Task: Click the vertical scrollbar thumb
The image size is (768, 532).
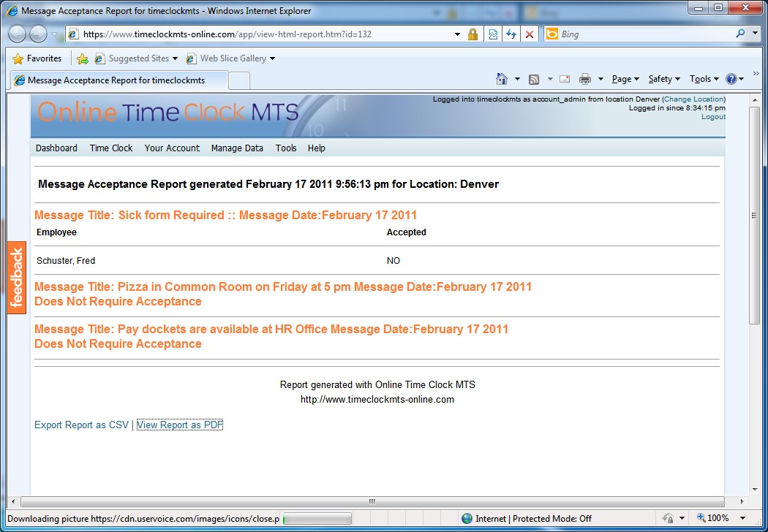Action: point(754,216)
